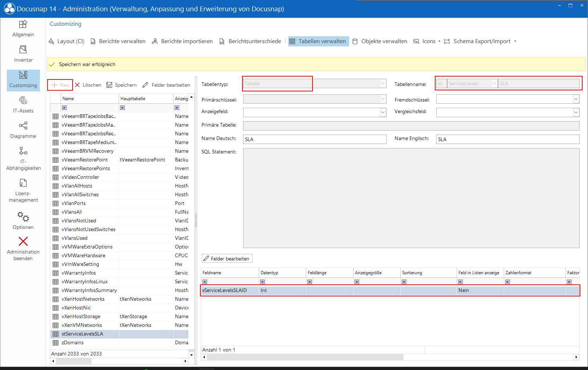588x370 pixels.
Task: Click Felder bearbeiten in table toolbar
Action: pyautogui.click(x=166, y=85)
